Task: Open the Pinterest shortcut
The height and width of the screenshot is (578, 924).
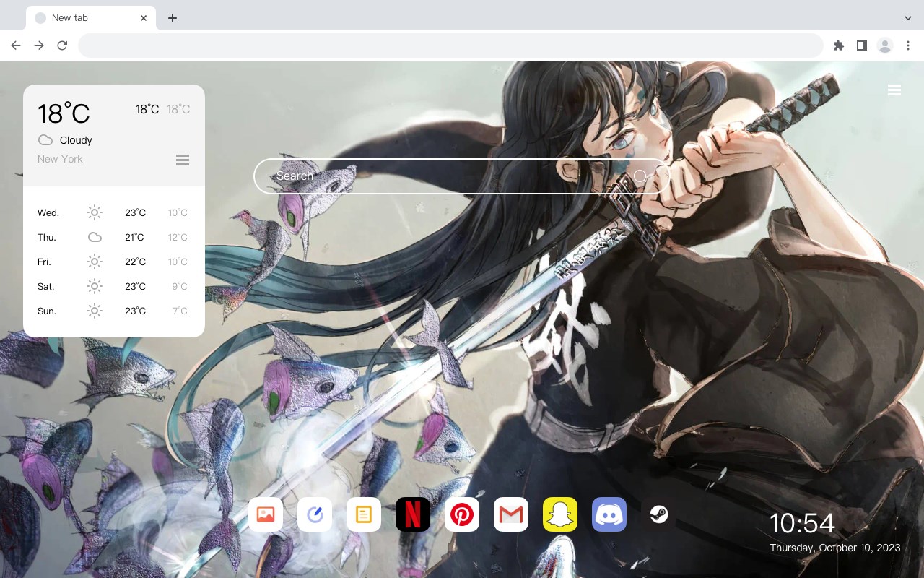Action: coord(462,514)
